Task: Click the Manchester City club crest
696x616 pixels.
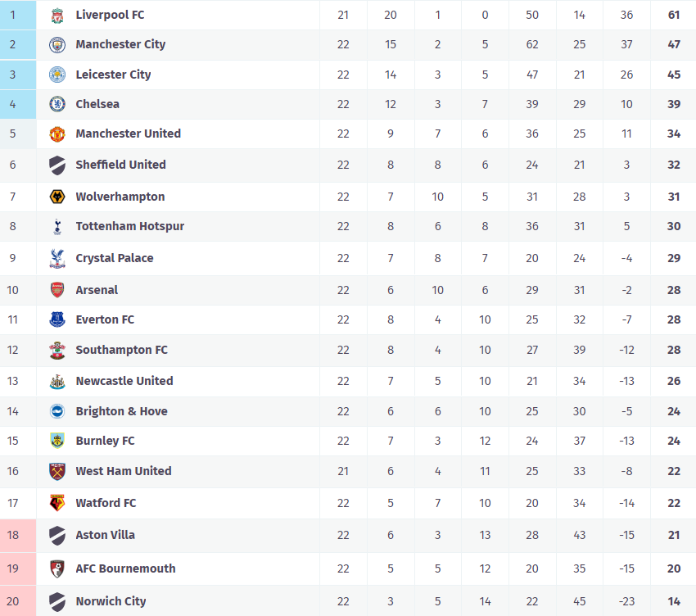Action: click(56, 45)
